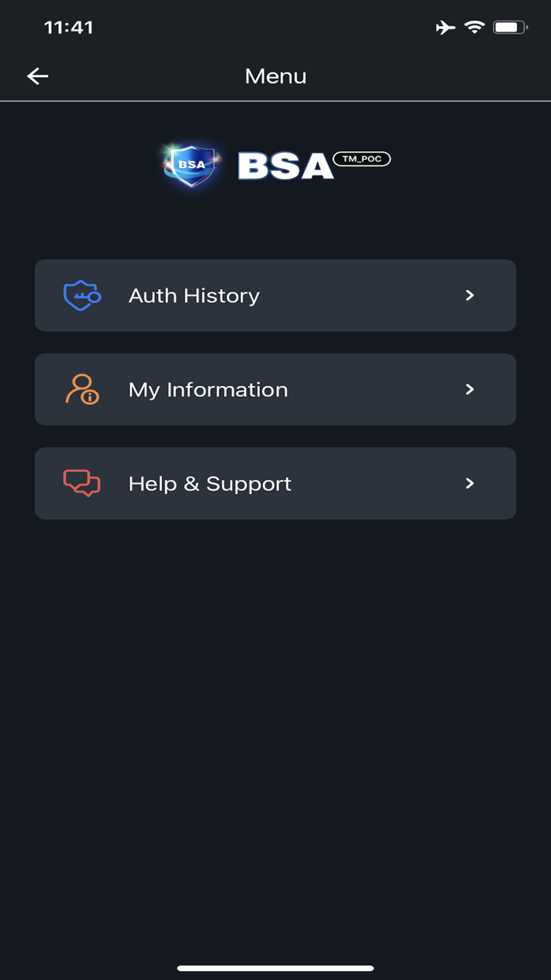Screen dimensions: 551x980
Task: Click the BSA wordmark text
Action: 285,165
